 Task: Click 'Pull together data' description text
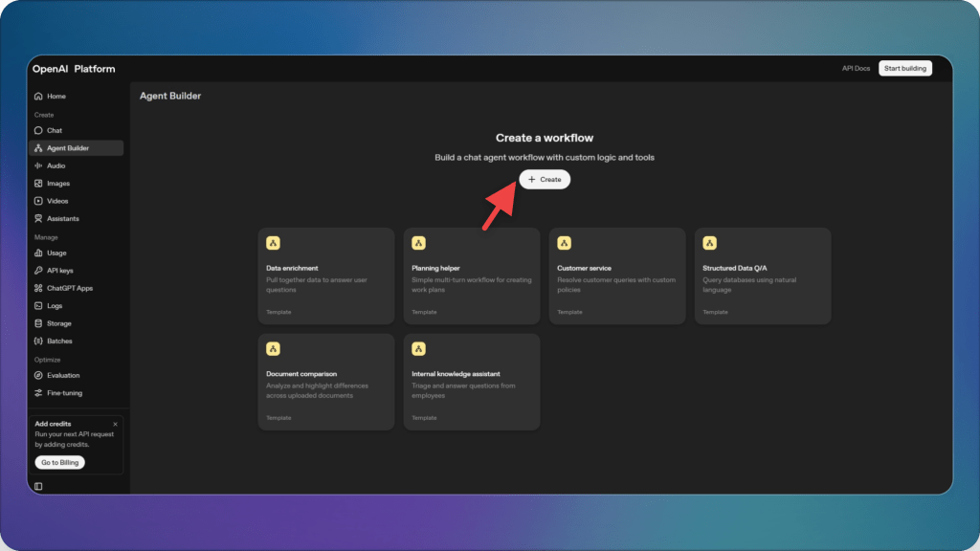tap(316, 285)
